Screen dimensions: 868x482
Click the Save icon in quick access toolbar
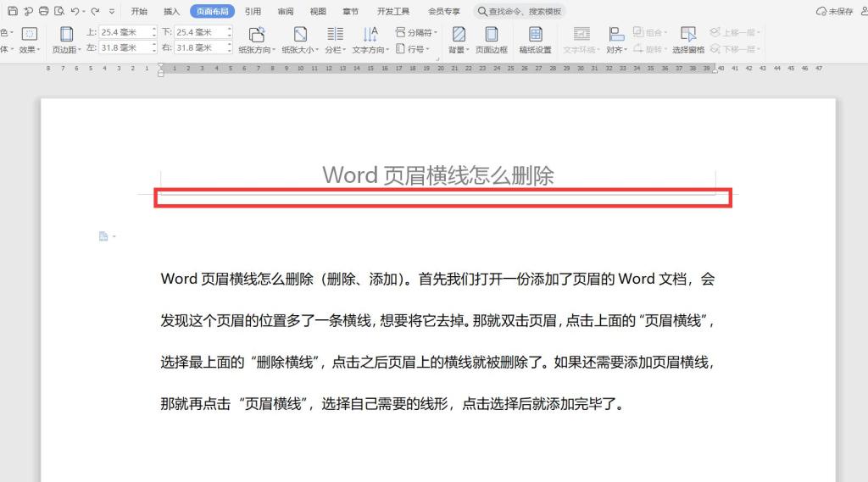(x=13, y=11)
